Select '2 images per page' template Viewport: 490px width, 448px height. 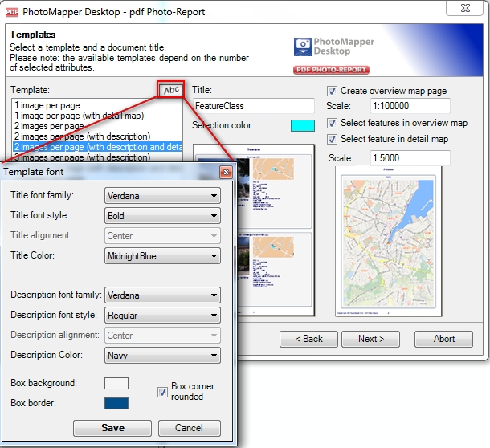[48, 126]
